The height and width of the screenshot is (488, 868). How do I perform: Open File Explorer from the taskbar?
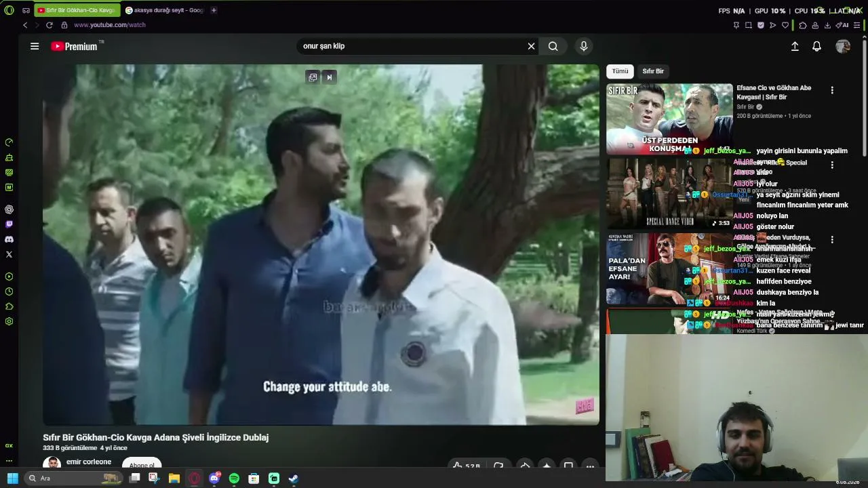[174, 479]
